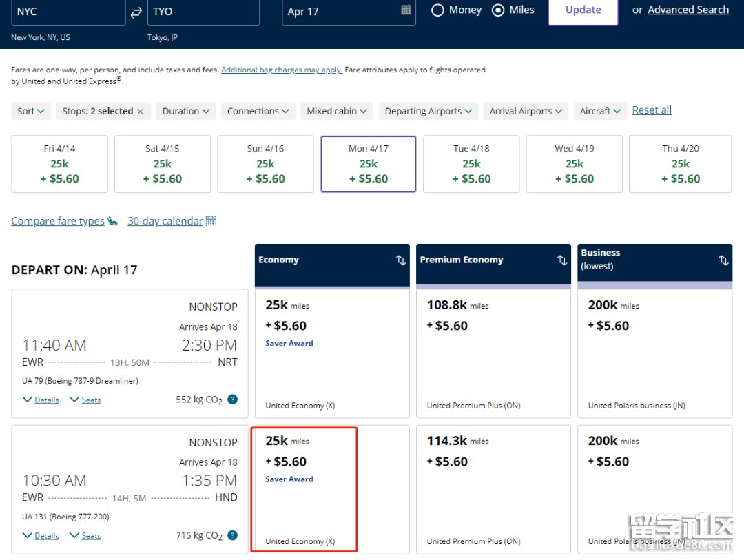Select the Money radio button
This screenshot has width=744, height=560.
pyautogui.click(x=437, y=10)
